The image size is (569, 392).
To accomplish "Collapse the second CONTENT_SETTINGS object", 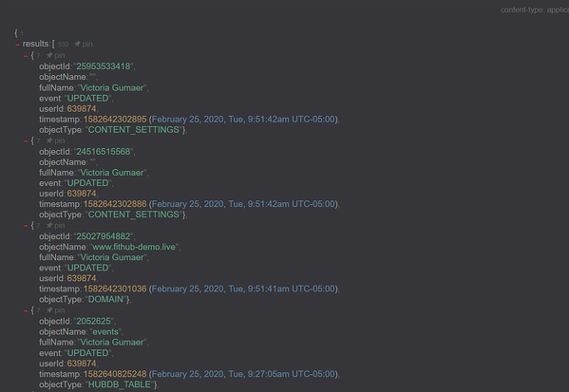I will point(26,140).
